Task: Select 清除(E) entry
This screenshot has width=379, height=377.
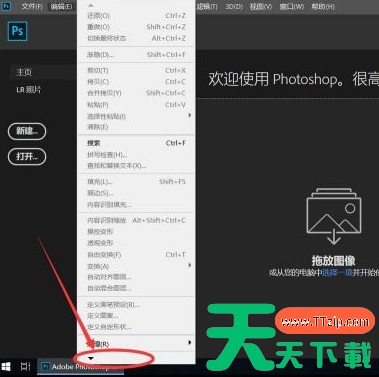Action: point(136,127)
